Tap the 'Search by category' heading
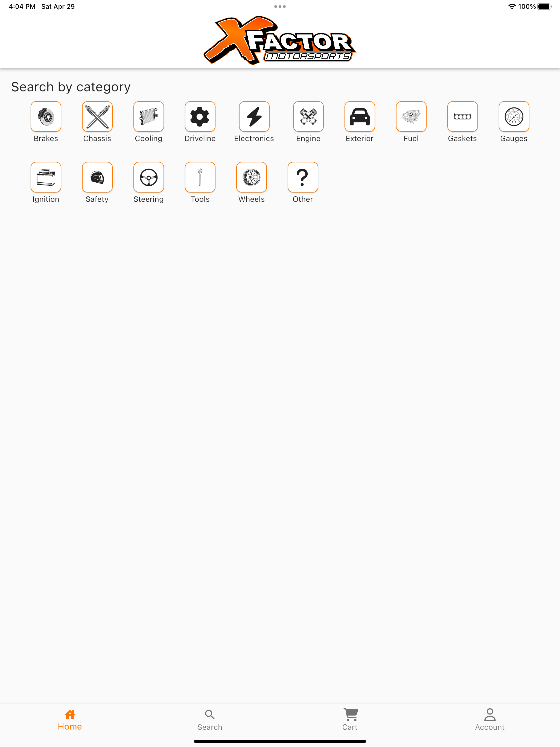Image resolution: width=560 pixels, height=747 pixels. click(71, 87)
